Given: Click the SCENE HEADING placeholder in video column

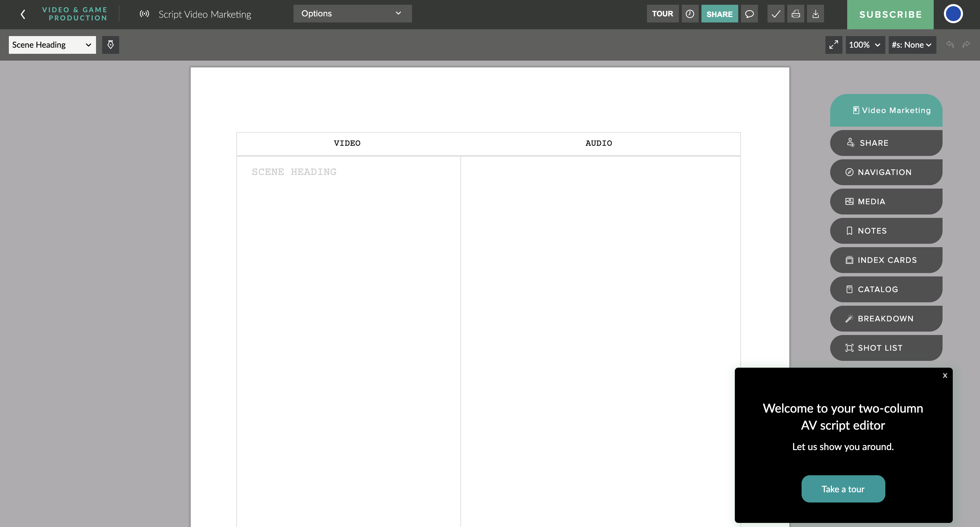Looking at the screenshot, I should pyautogui.click(x=294, y=172).
